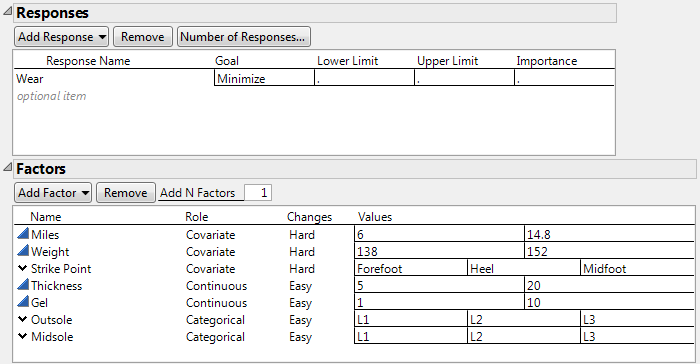
Task: Click Remove button in Factors section
Action: coord(125,192)
